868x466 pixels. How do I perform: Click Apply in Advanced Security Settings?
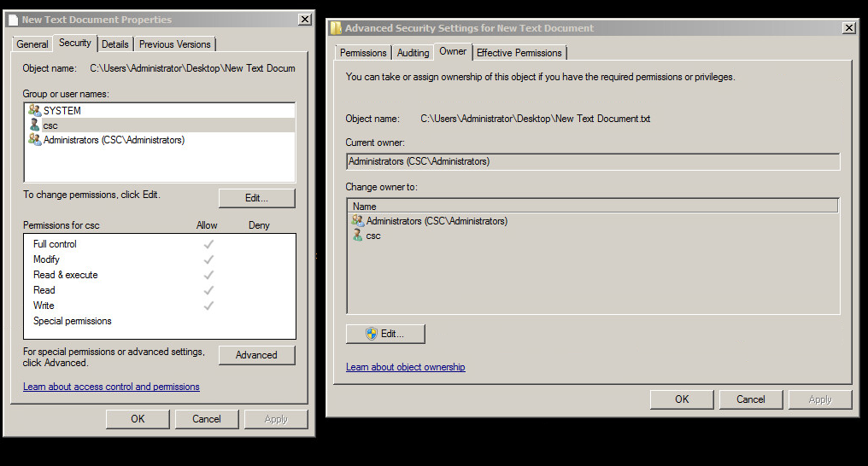point(820,399)
